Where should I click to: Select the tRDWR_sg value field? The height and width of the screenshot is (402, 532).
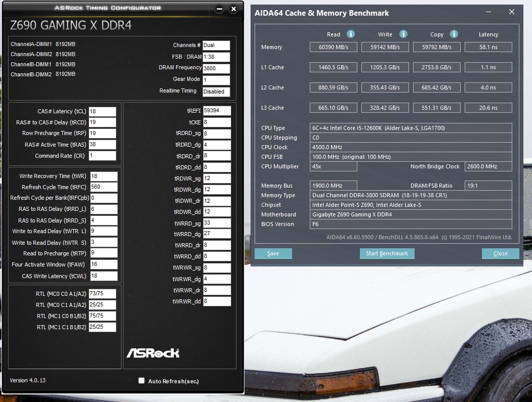click(x=217, y=178)
